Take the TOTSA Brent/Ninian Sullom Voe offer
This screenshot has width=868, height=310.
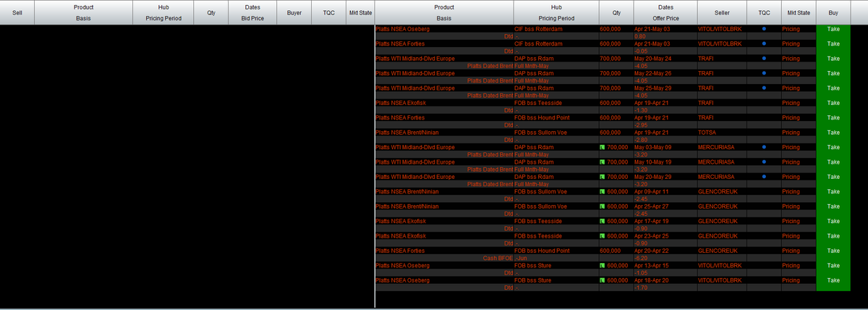833,133
